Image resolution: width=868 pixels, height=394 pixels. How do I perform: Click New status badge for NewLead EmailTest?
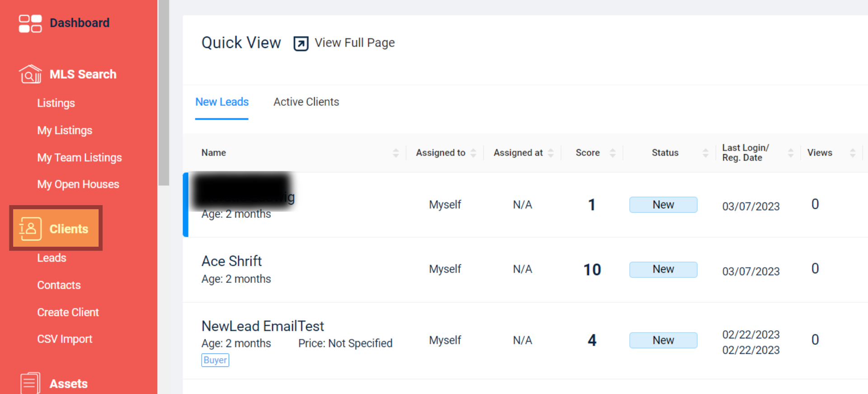[x=663, y=340]
